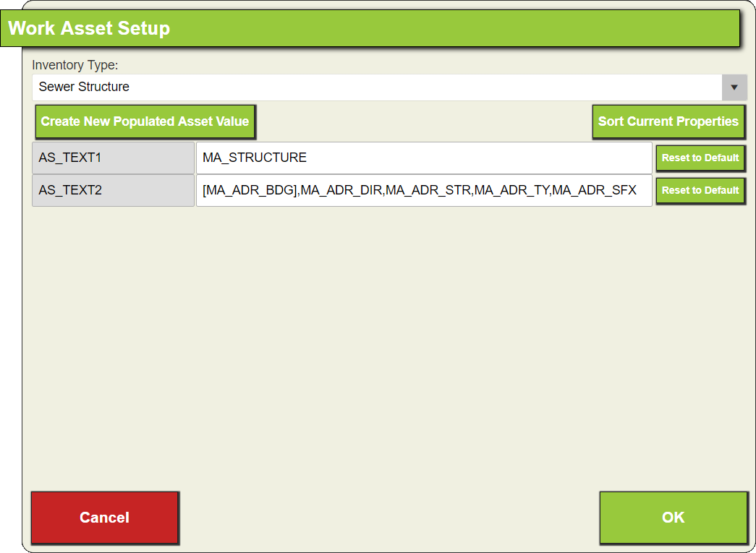Open the Inventory Type dropdown arrow
This screenshot has width=756, height=553.
point(734,87)
